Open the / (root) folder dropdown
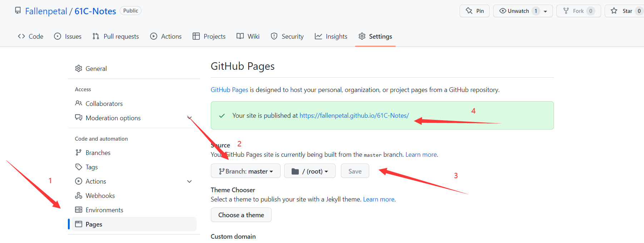The height and width of the screenshot is (243, 644). [310, 171]
